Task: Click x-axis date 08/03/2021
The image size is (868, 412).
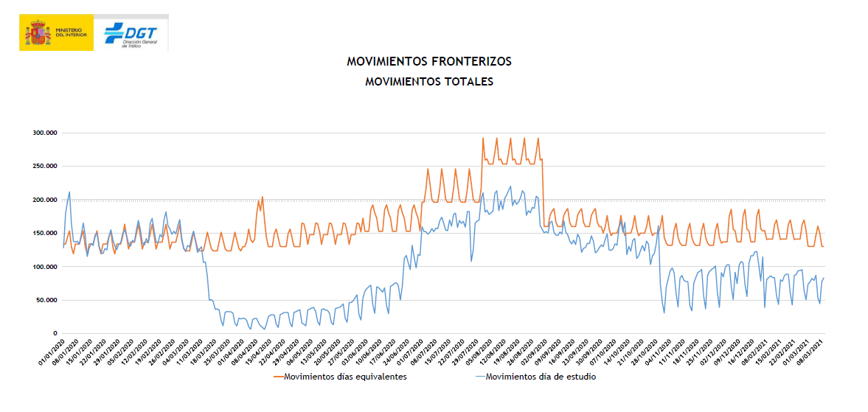Action: point(810,351)
